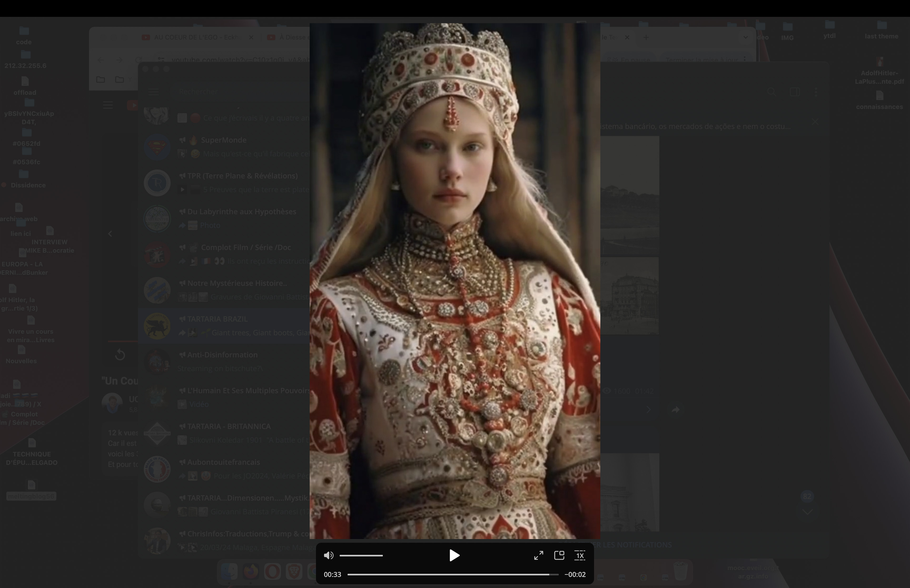Open the offload file on desktop
Image resolution: width=910 pixels, height=588 pixels.
point(25,86)
